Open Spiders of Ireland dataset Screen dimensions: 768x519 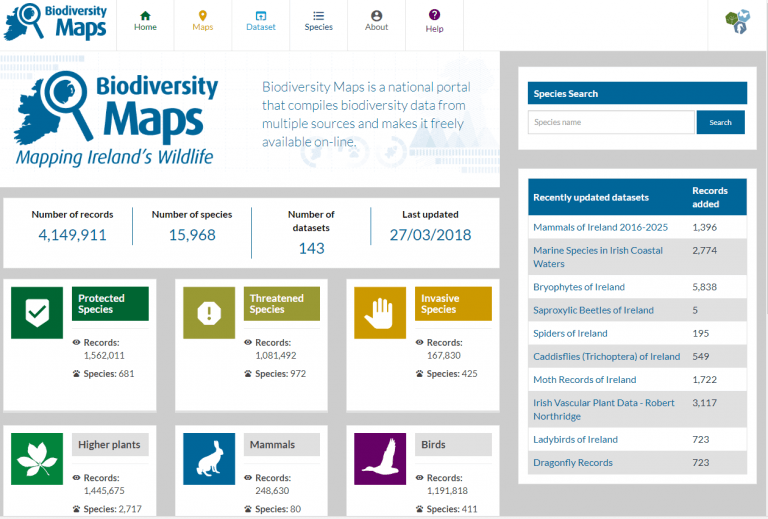coord(570,333)
